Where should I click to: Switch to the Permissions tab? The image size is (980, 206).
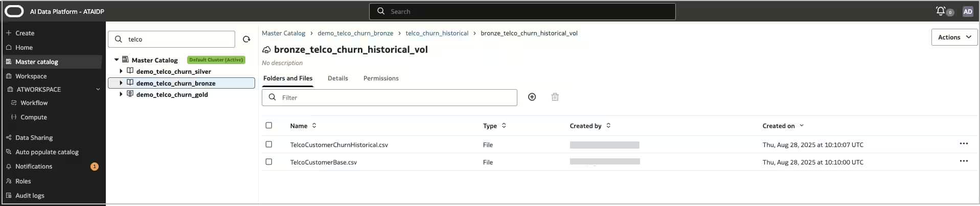(x=381, y=78)
